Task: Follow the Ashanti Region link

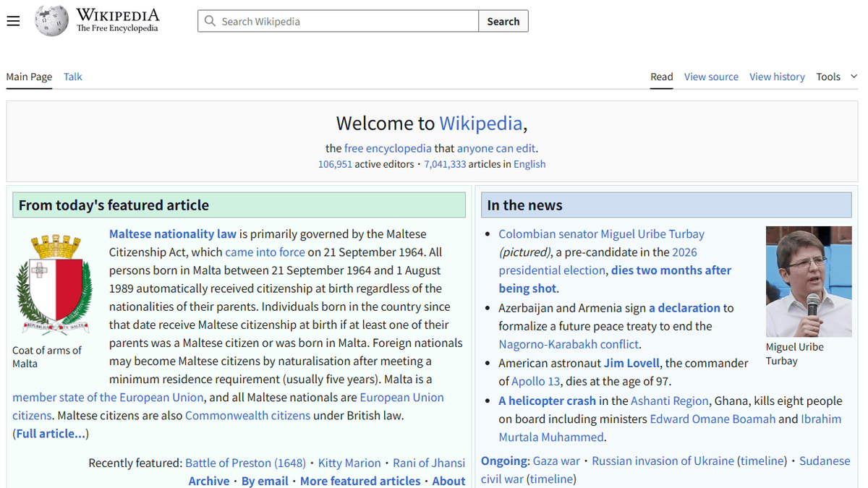Action: coord(671,400)
